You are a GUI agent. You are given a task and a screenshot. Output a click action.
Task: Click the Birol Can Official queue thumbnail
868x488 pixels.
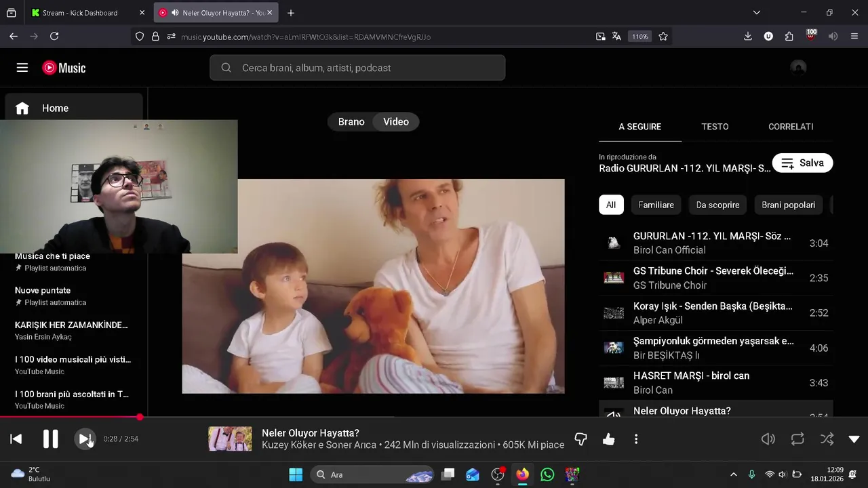point(614,243)
